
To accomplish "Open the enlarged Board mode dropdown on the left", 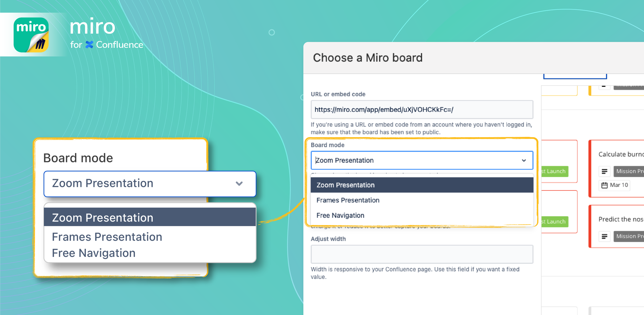I will click(x=150, y=184).
